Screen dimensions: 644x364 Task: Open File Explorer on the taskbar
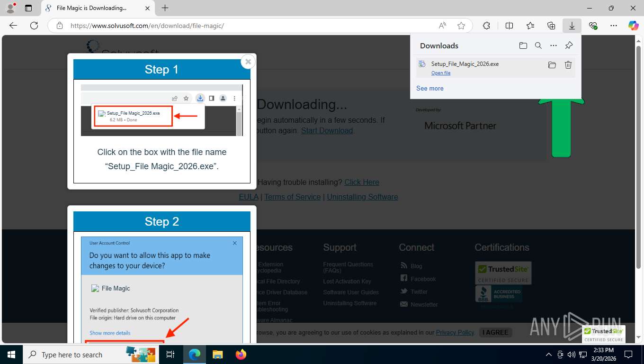(217, 355)
